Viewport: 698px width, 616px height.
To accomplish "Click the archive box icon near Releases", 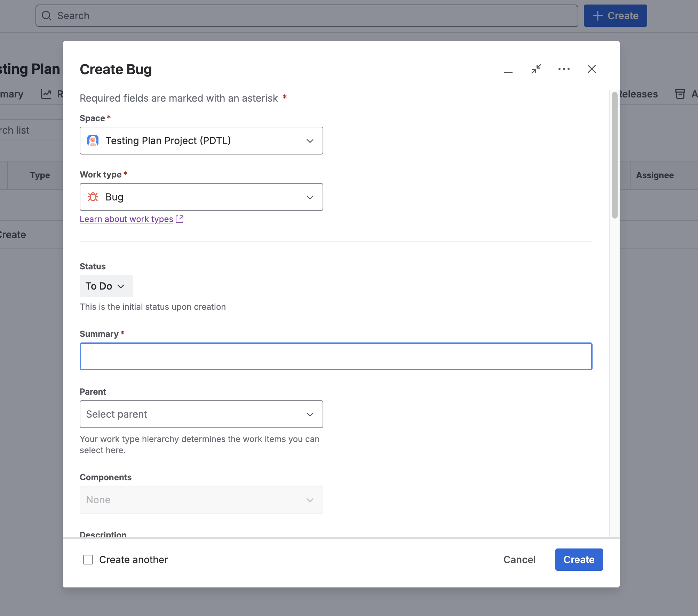I will pos(680,94).
